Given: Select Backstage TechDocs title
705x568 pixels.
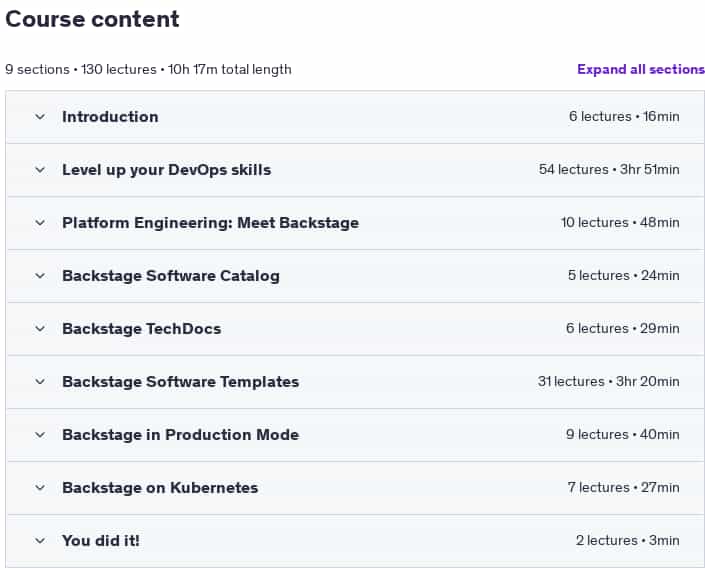Looking at the screenshot, I should pos(142,329).
